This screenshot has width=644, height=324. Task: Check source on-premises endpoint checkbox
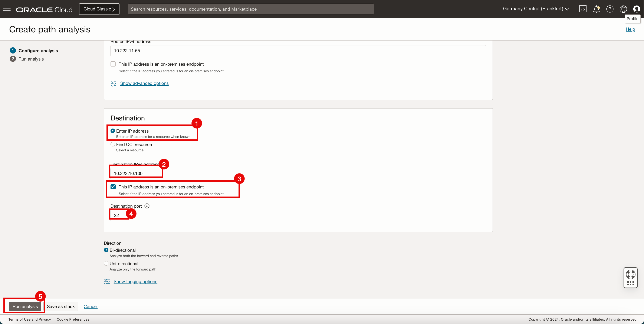[x=113, y=64]
